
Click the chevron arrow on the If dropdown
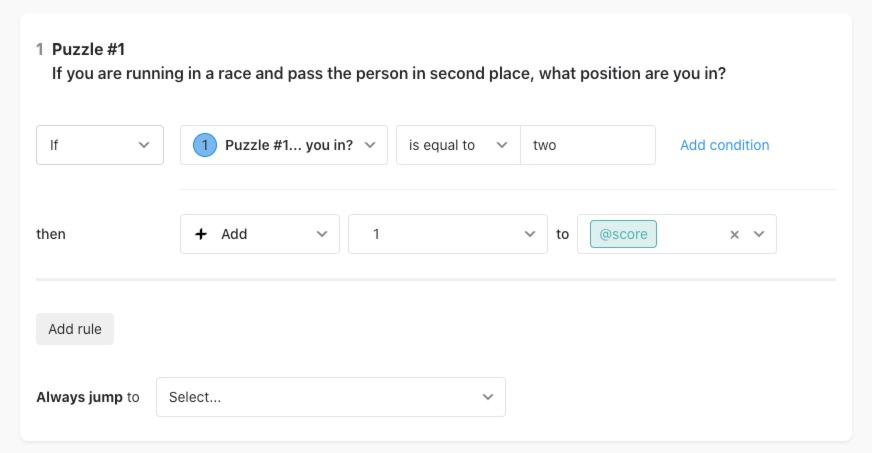pos(144,145)
